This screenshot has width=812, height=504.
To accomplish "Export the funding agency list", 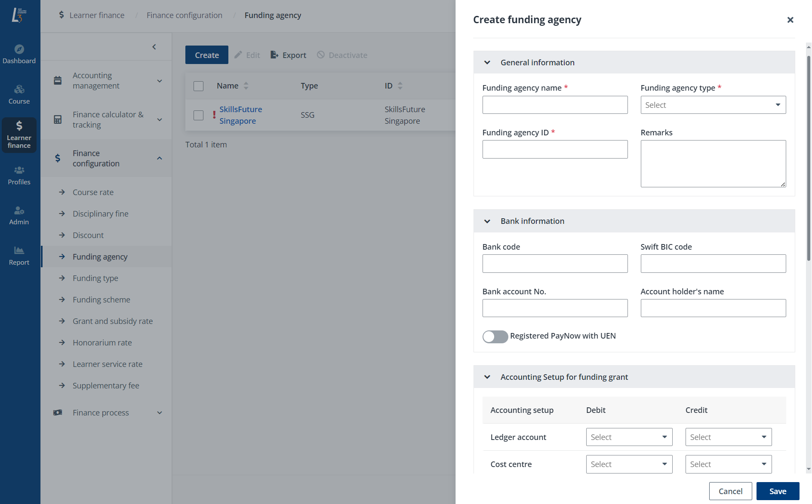I will pos(288,55).
